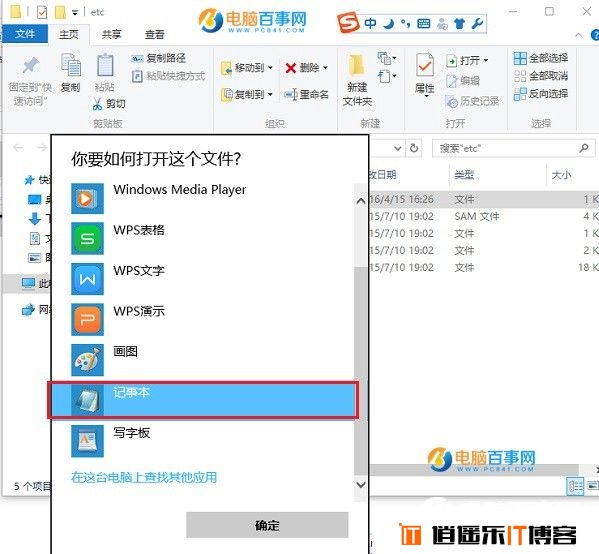Viewport: 599px width, 554px height.
Task: Toggle Sogou IME 中 Chinese mode
Action: click(370, 24)
